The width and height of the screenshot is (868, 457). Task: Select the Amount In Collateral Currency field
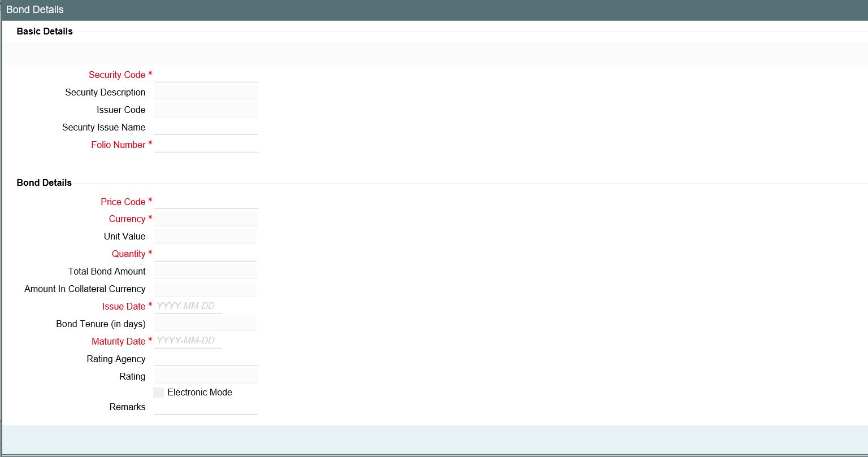tap(205, 289)
